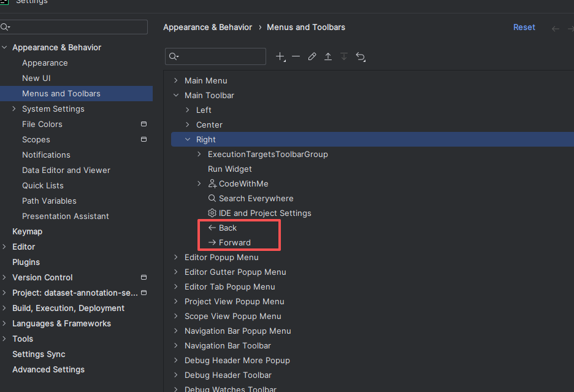Focus the settings search field
Viewport: 574px width, 392px height.
74,27
